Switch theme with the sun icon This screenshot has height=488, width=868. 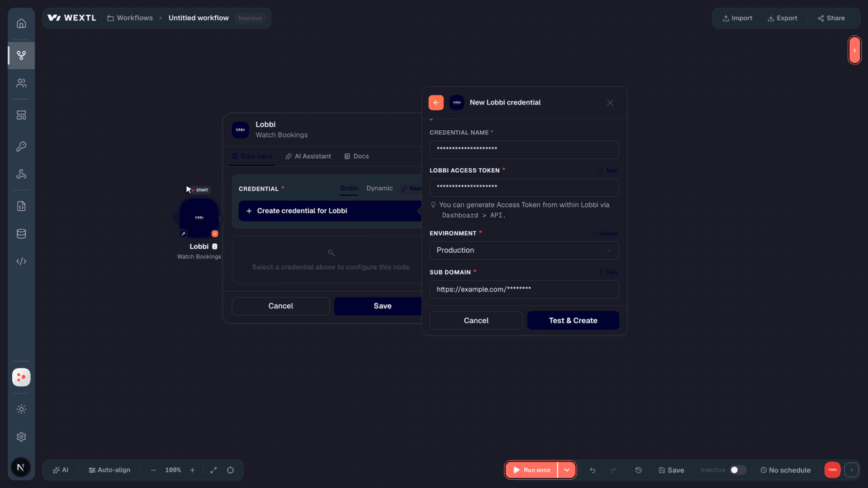21,409
